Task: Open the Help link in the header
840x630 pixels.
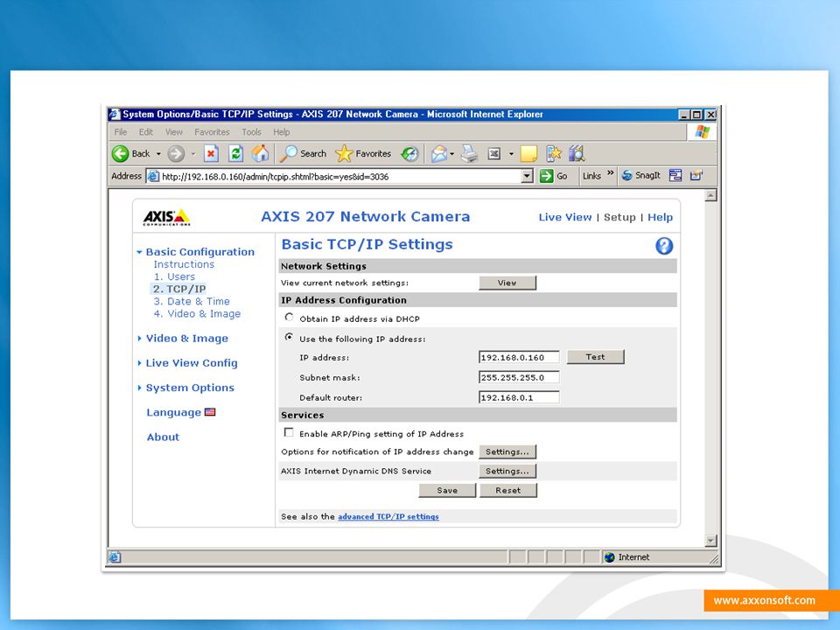Action: 660,217
